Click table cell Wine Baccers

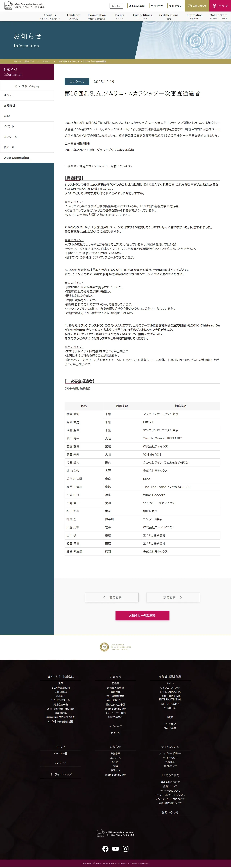pyautogui.click(x=180, y=495)
